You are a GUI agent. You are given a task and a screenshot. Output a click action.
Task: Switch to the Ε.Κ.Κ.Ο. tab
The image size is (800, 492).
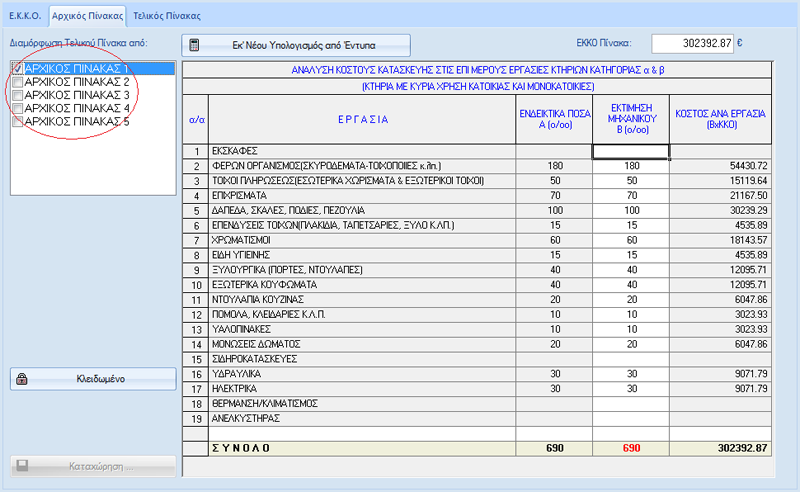click(x=25, y=16)
